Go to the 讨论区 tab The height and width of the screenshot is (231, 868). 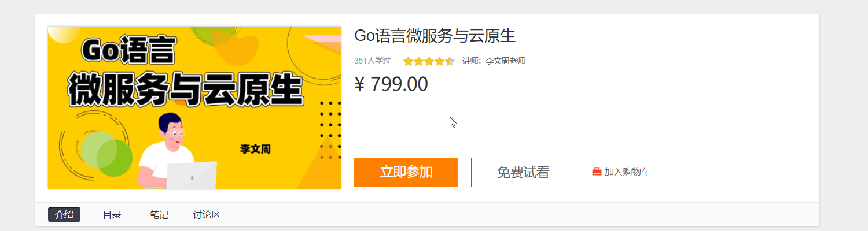point(207,215)
